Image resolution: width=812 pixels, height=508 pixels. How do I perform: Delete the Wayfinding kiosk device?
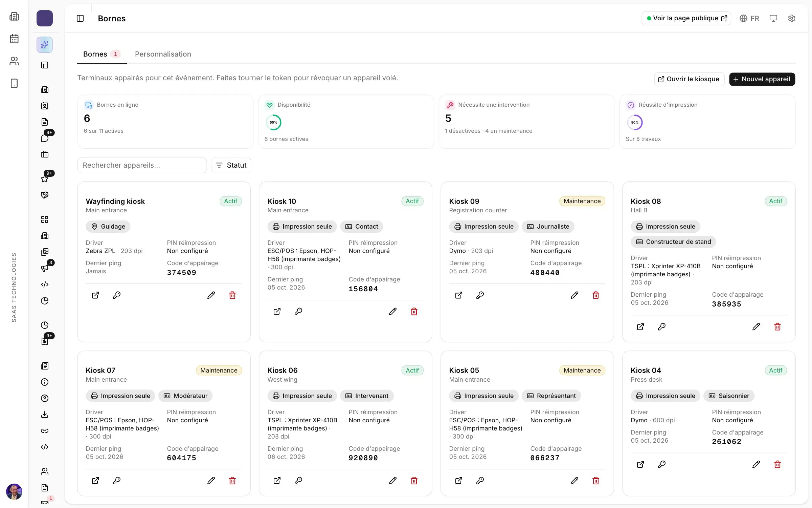pos(232,295)
